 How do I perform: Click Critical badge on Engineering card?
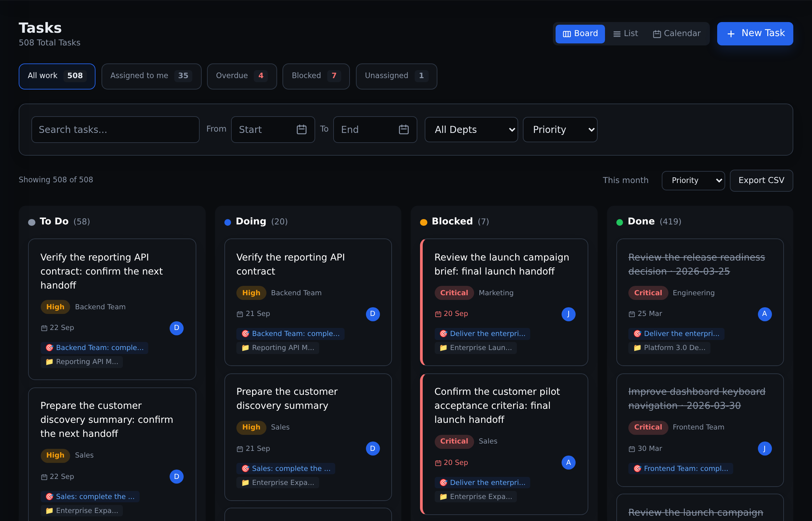(x=648, y=293)
